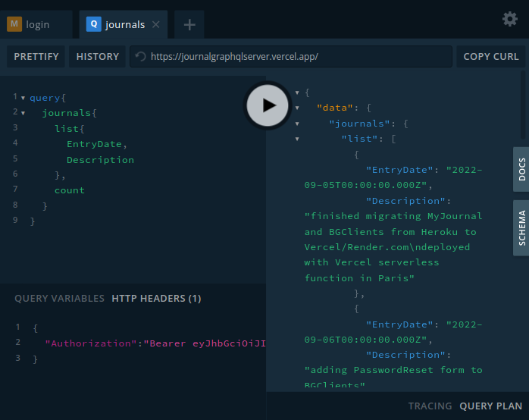Click the Description field in query editor

(100, 159)
